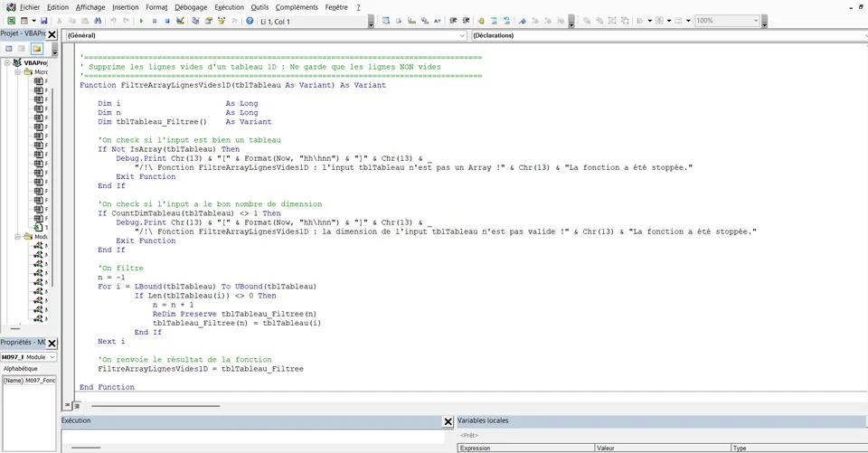The width and height of the screenshot is (868, 453).
Task: Click the Expression column header in Variables locales
Action: [x=526, y=448]
